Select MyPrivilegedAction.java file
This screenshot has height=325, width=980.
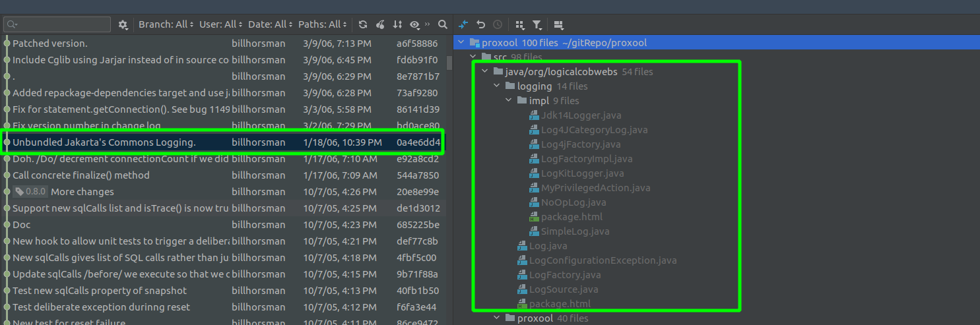[595, 188]
